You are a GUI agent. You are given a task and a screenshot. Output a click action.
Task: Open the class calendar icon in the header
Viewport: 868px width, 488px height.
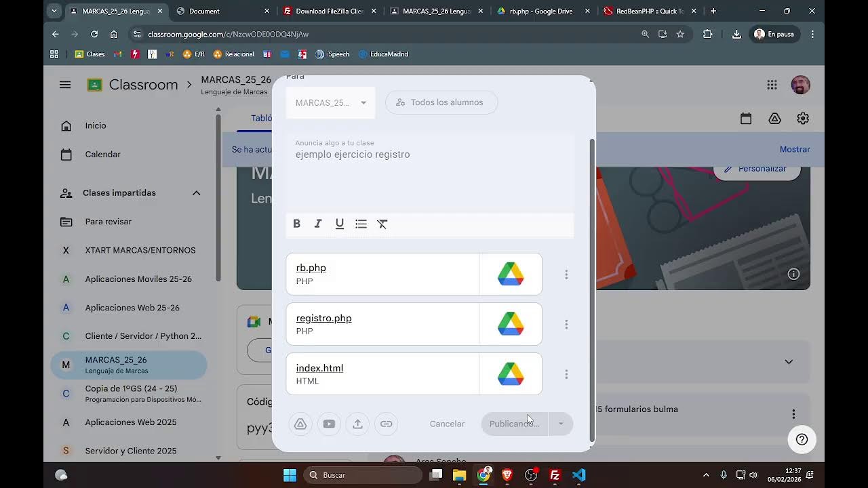coord(746,119)
